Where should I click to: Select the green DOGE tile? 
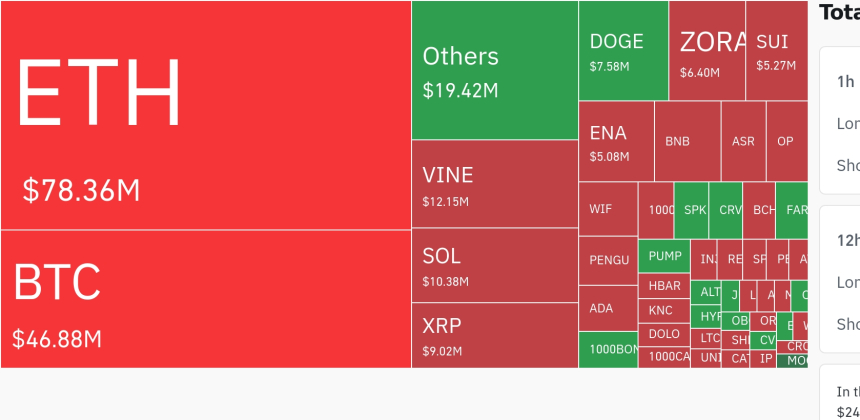623,50
